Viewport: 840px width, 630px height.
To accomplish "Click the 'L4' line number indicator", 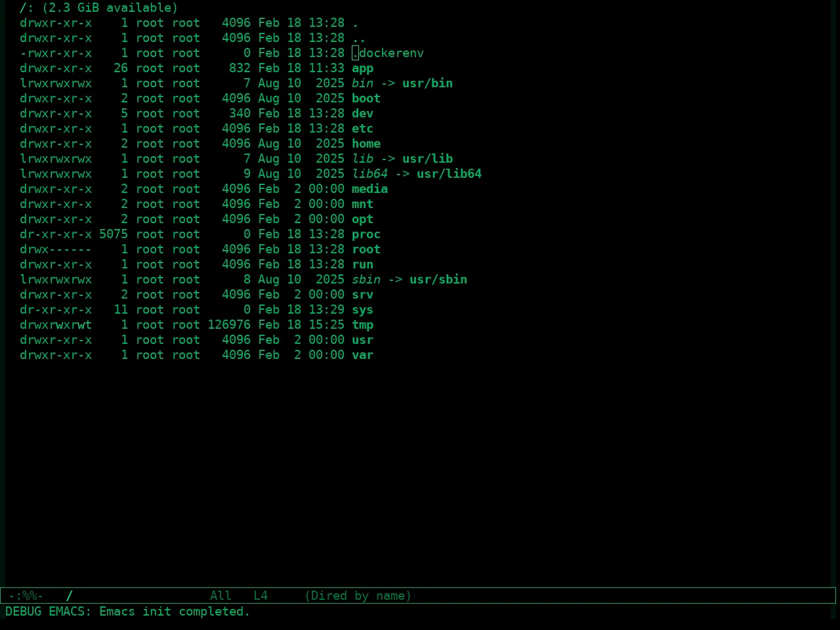I will pos(261,596).
